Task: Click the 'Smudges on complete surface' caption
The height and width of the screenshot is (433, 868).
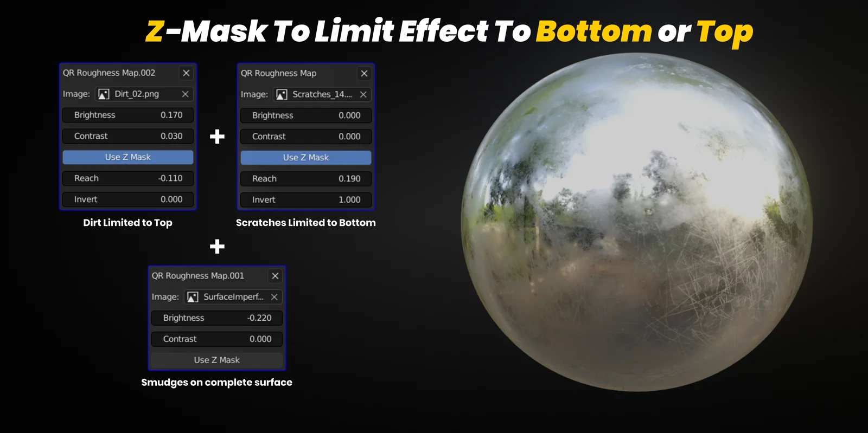Action: [x=217, y=383]
